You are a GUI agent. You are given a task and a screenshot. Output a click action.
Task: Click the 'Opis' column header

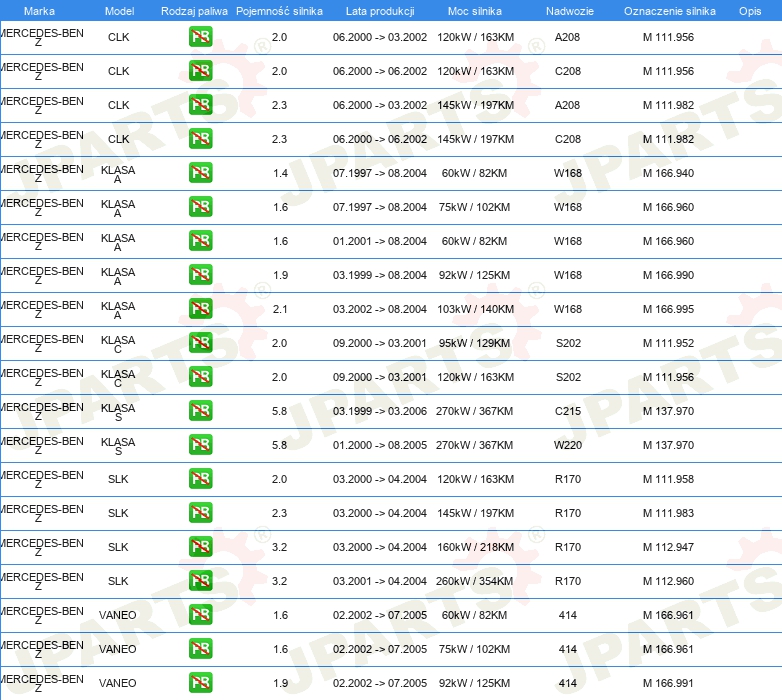750,11
